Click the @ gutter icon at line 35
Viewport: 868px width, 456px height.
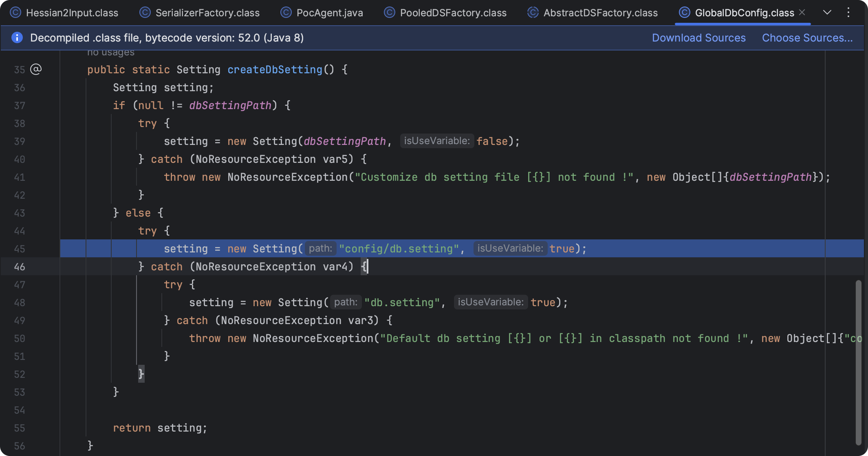[36, 69]
